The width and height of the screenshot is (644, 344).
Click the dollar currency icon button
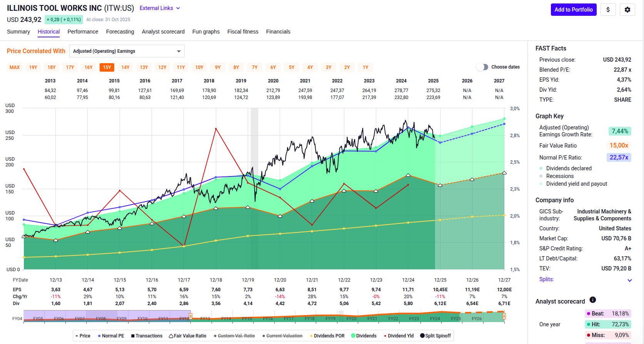tap(608, 10)
